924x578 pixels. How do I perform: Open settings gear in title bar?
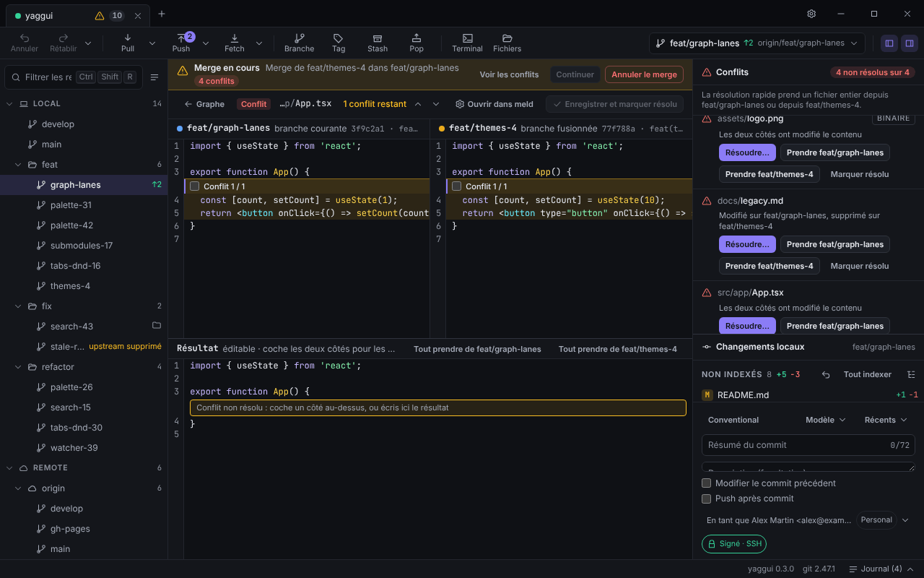pyautogui.click(x=811, y=14)
